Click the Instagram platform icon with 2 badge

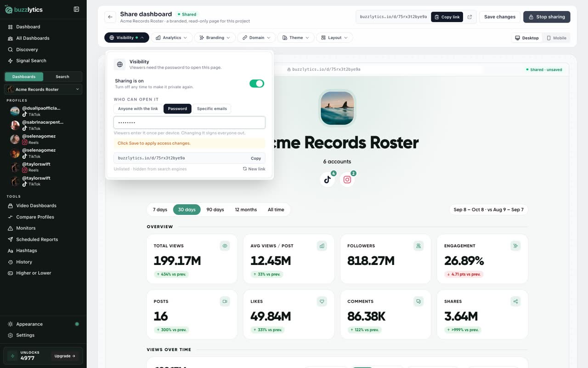click(347, 179)
